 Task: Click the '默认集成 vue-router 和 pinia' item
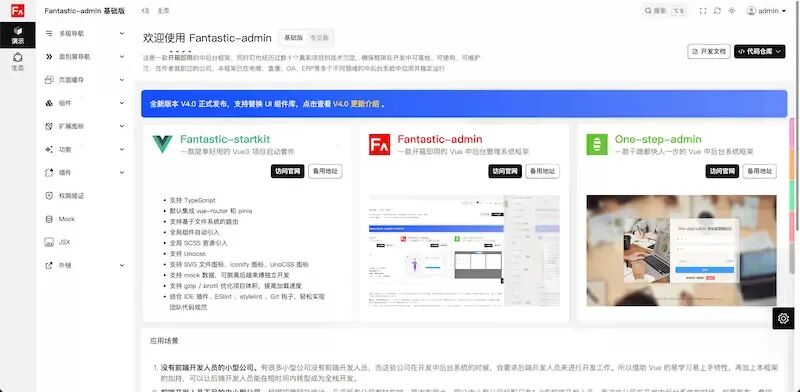[211, 211]
